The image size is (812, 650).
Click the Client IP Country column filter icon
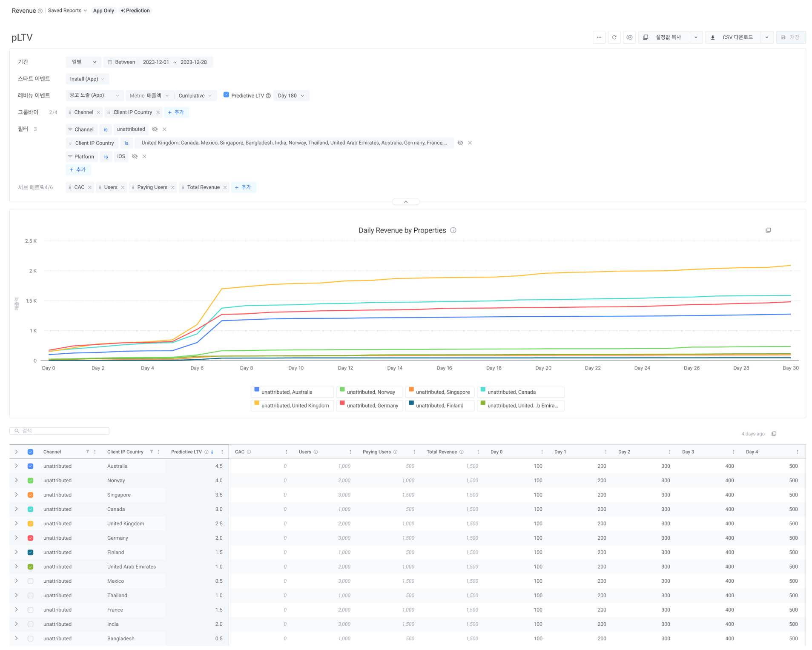click(152, 452)
